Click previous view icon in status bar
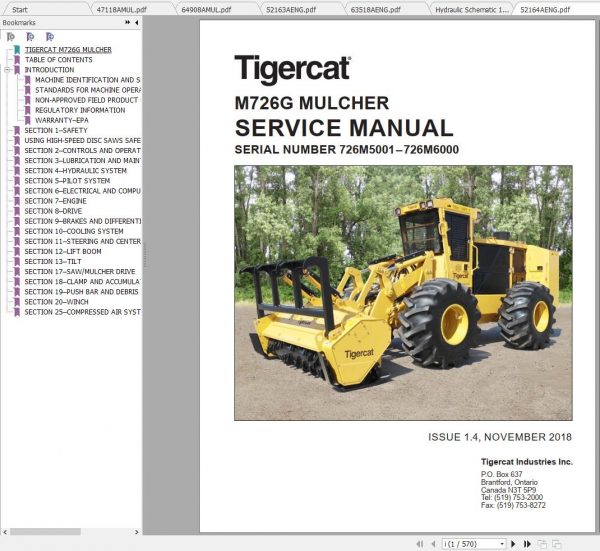Screen dimensions: 600x551 (x=542, y=544)
